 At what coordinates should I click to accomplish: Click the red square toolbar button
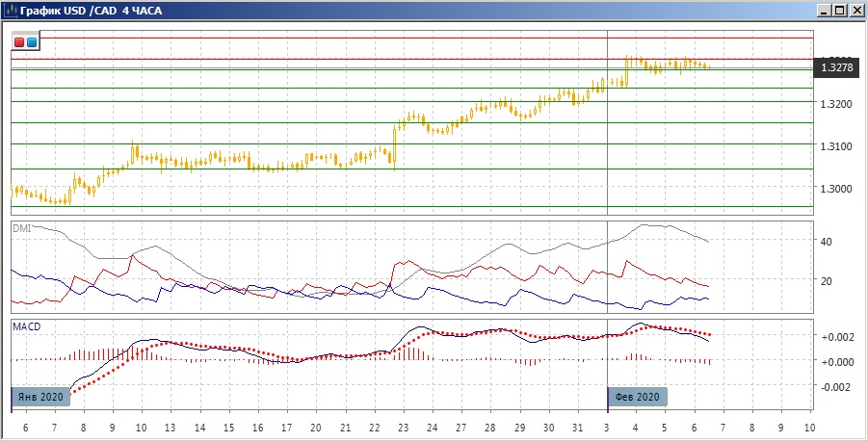click(19, 42)
